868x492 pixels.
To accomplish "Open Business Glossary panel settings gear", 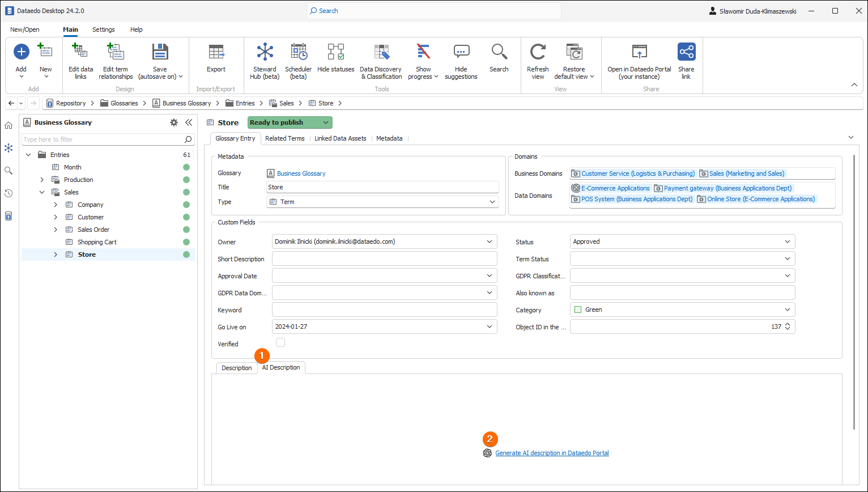I will pos(174,122).
